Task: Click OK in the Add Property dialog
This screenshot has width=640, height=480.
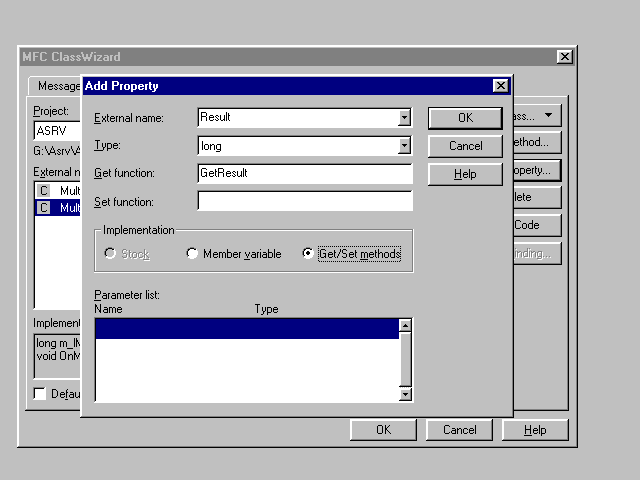Action: (x=465, y=118)
